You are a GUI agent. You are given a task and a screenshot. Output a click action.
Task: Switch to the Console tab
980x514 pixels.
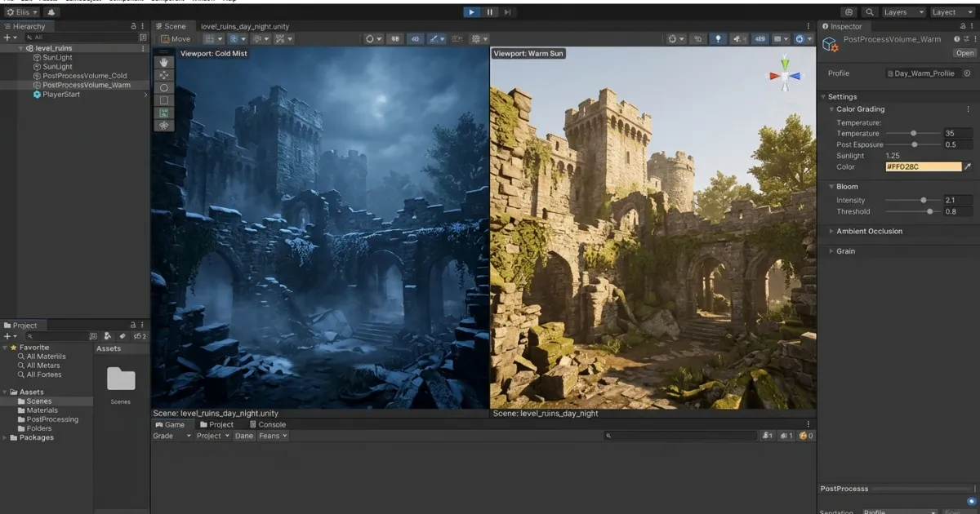pos(268,424)
